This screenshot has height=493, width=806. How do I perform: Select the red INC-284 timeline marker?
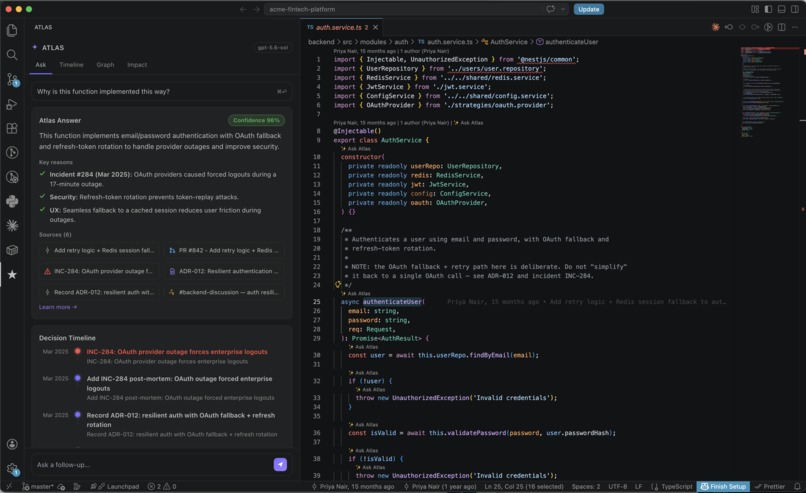78,352
